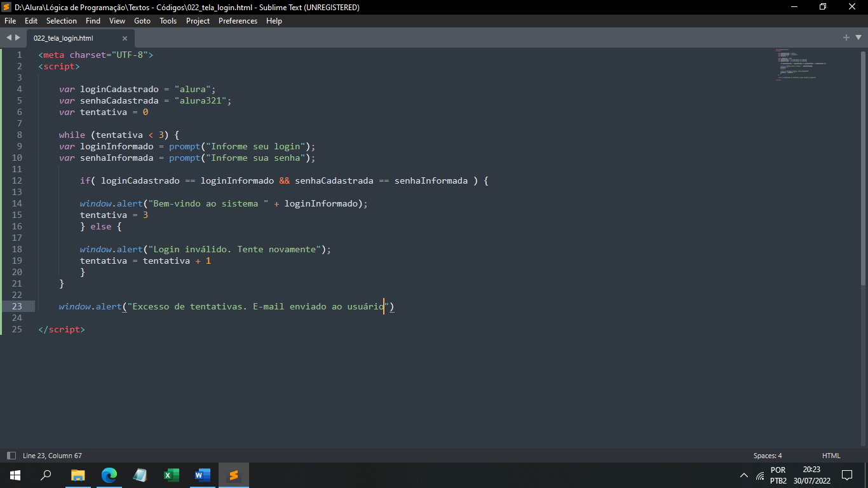Click the Goto menu item
This screenshot has width=868, height=488.
pyautogui.click(x=142, y=21)
